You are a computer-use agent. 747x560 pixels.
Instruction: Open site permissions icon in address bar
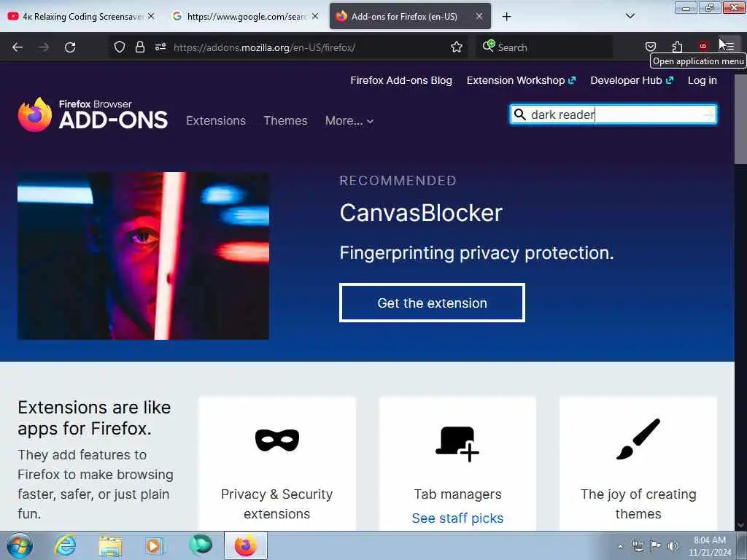point(160,47)
